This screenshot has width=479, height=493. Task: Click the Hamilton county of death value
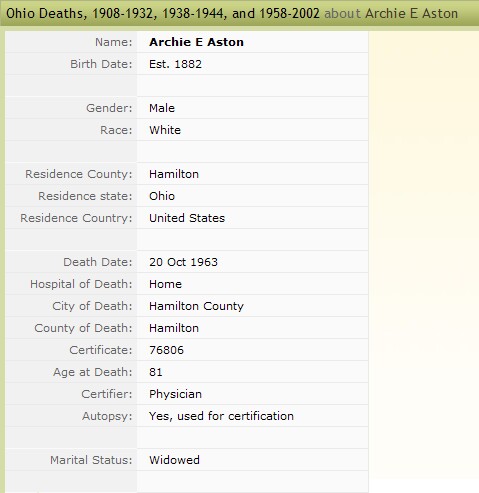click(174, 328)
